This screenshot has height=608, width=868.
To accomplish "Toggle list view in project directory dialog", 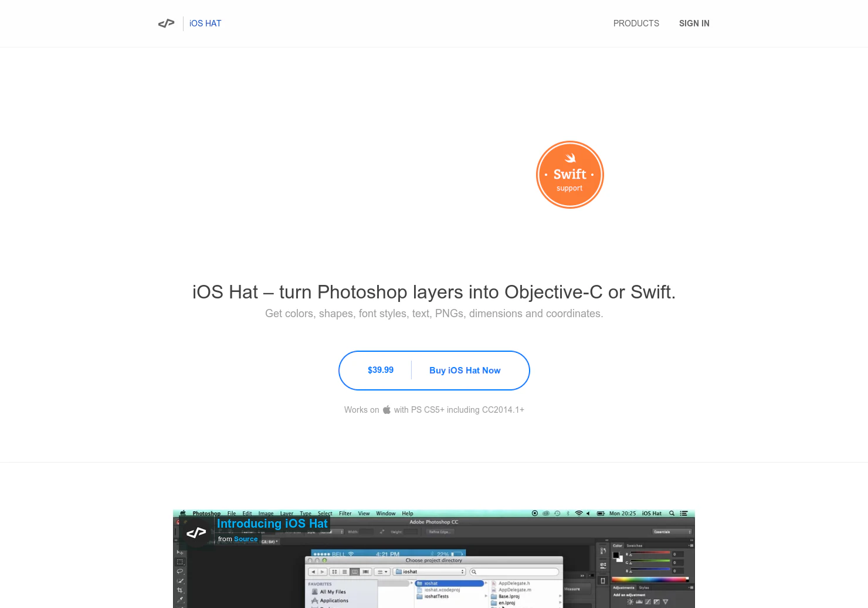I will 344,572.
